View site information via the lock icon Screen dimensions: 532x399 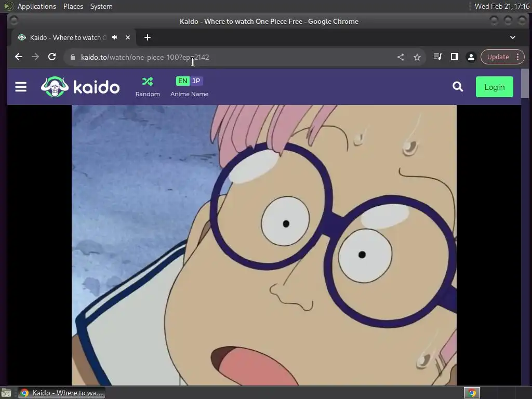tap(72, 57)
